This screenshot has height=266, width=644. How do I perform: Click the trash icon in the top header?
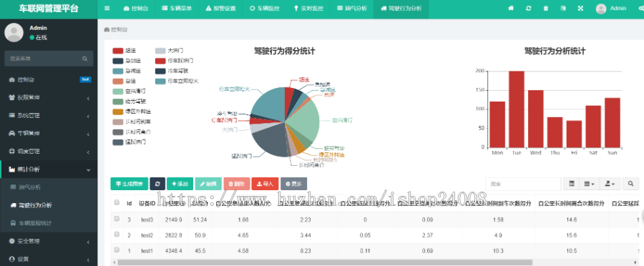click(x=546, y=8)
